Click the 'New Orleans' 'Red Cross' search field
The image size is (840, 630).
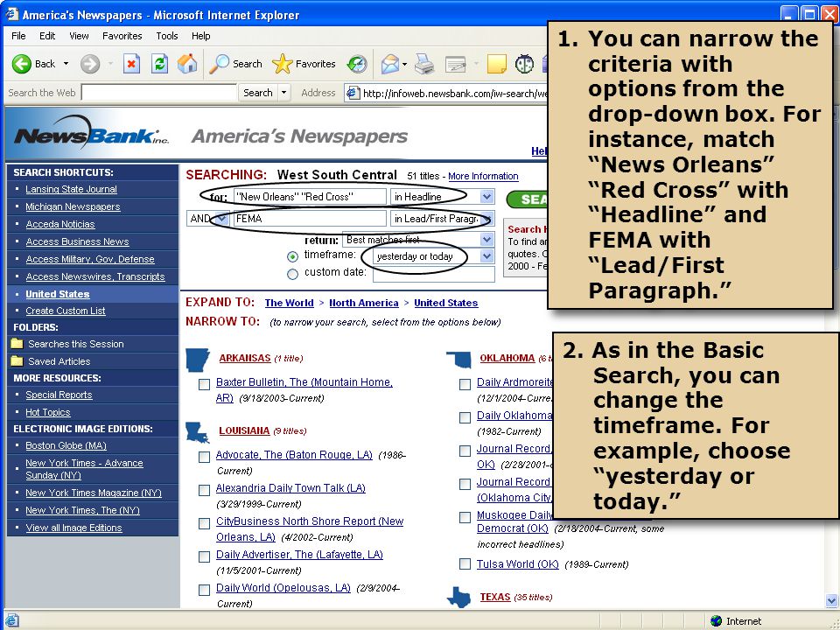(x=310, y=197)
